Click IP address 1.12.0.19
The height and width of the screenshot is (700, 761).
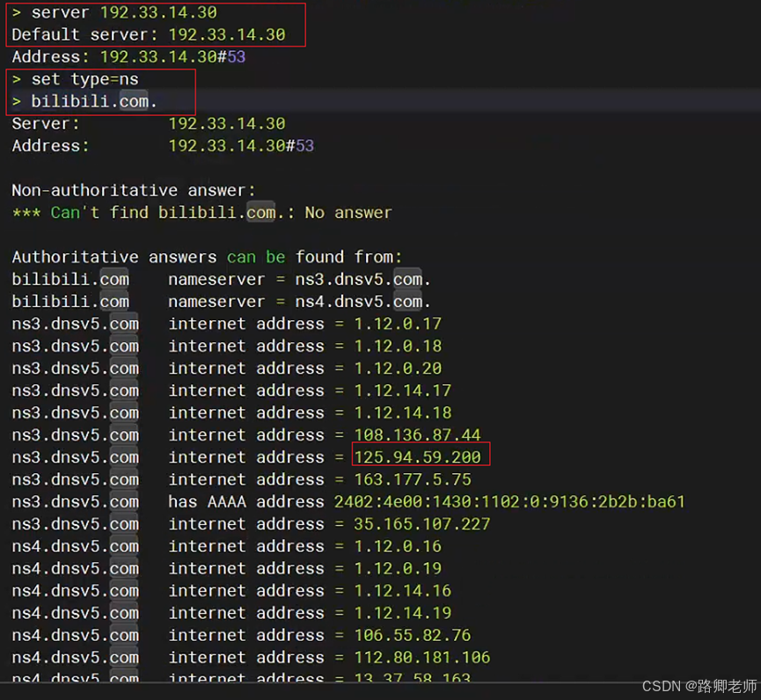coord(398,569)
